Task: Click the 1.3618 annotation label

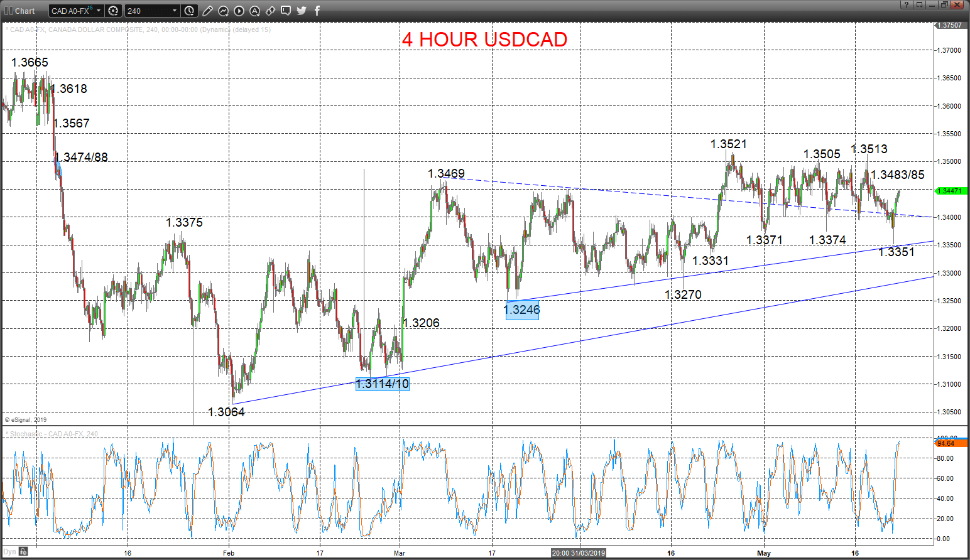Action: pos(70,89)
